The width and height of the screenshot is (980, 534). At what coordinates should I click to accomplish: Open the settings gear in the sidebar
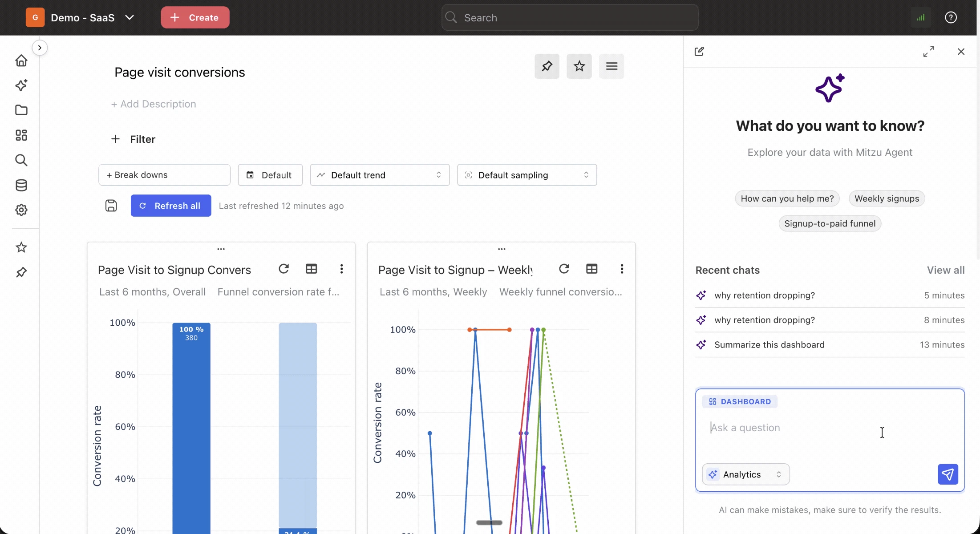[x=21, y=210]
